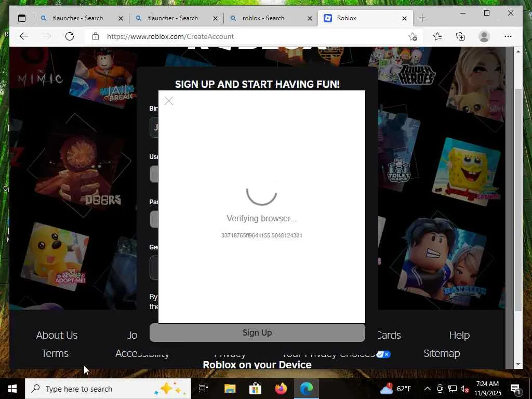Open the Windows Start menu
This screenshot has width=532, height=399.
(12, 389)
